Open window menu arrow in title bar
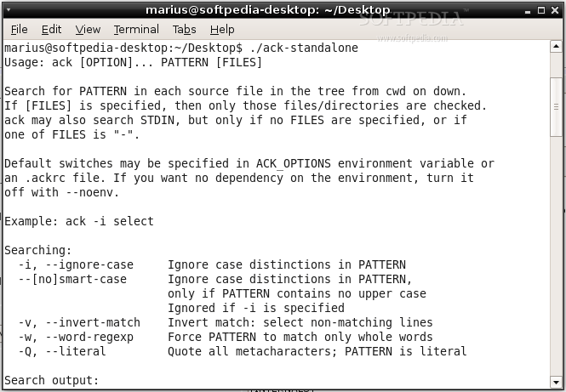Viewport: 566px width, 392px height. click(x=9, y=10)
